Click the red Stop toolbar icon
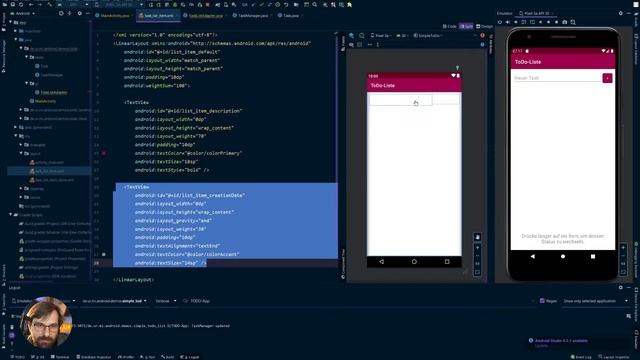640x360 pixels. (208, 5)
